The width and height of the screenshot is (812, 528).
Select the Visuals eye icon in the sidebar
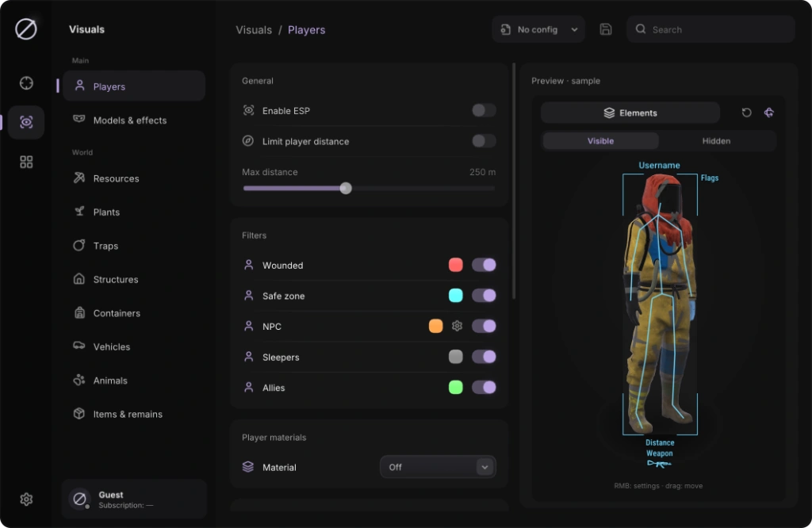coord(26,122)
